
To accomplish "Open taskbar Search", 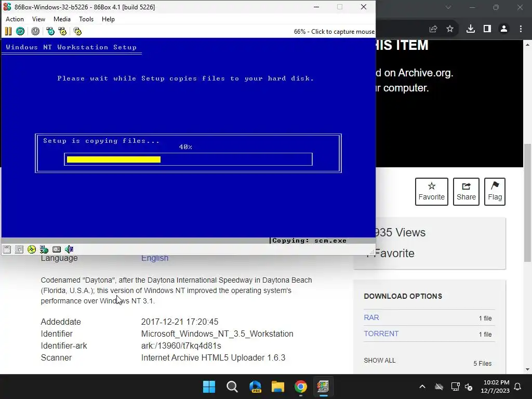I will click(232, 387).
